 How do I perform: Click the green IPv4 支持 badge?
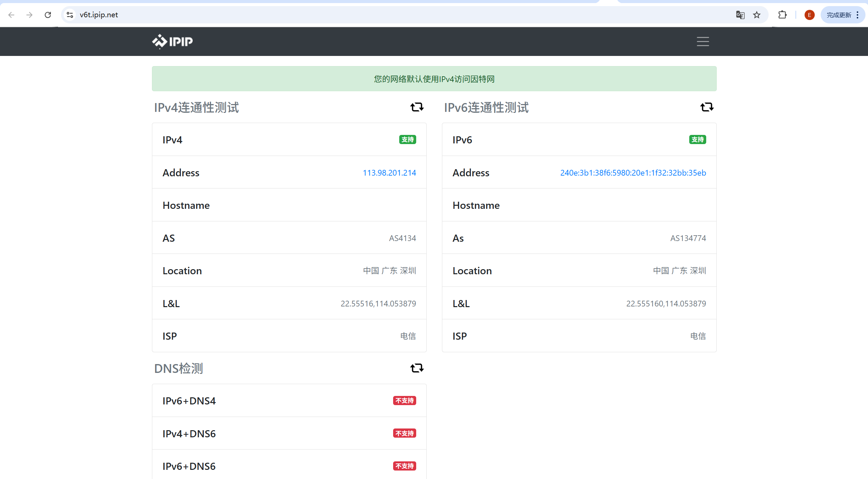(x=407, y=140)
